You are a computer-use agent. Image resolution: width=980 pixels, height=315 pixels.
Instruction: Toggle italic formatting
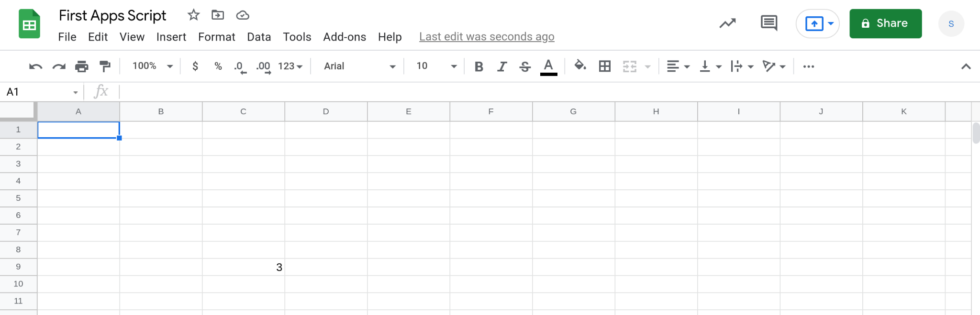point(501,66)
